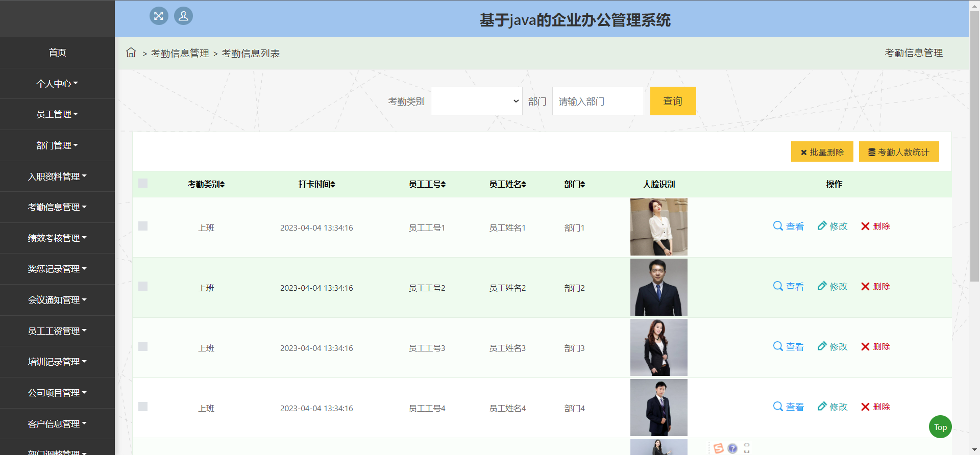Image resolution: width=980 pixels, height=455 pixels.
Task: Open 员工工资管理 sidebar item
Action: 57,331
